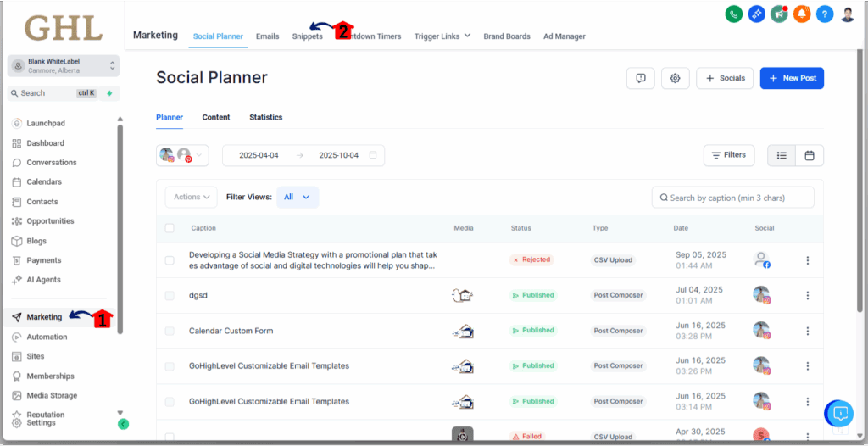868x446 pixels.
Task: Click the end date 2025-10-04
Action: click(x=339, y=156)
